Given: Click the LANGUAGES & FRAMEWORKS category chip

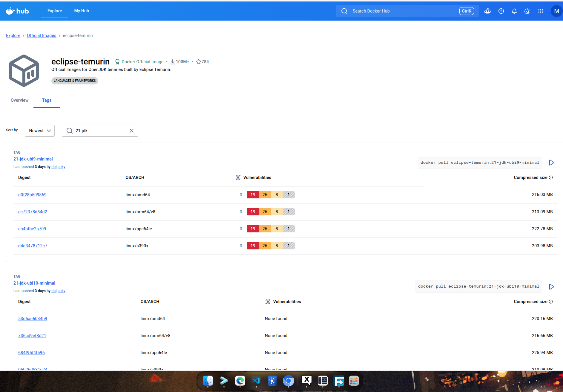Looking at the screenshot, I should 75,81.
